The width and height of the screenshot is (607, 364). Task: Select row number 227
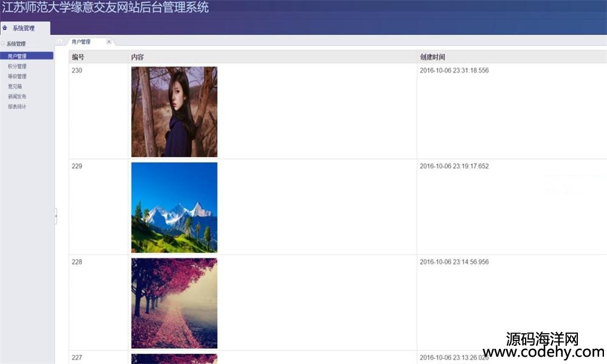coord(76,357)
